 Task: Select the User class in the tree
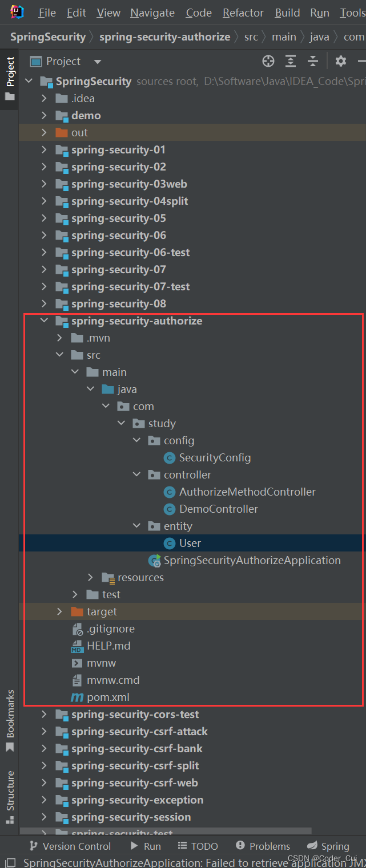[190, 543]
